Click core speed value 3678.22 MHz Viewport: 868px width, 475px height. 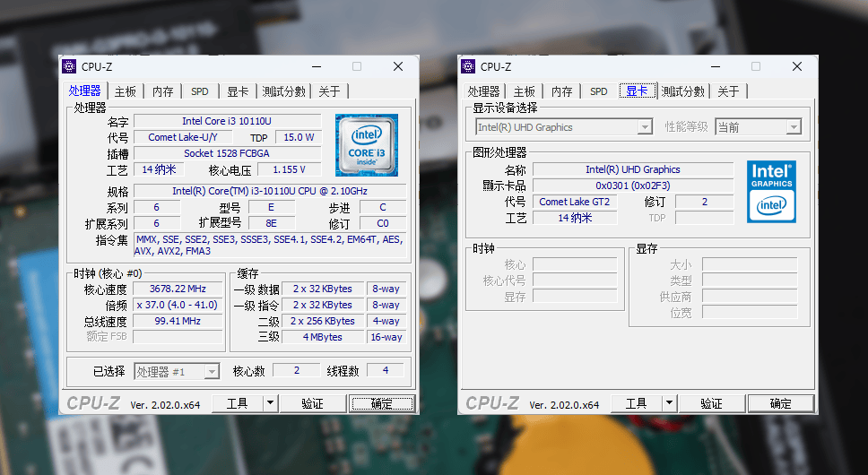pos(178,289)
